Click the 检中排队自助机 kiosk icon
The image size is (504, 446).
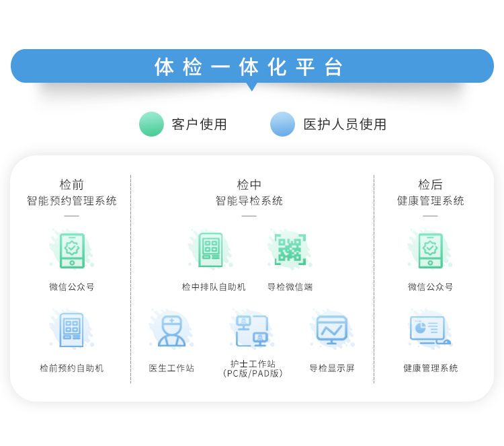pos(211,250)
